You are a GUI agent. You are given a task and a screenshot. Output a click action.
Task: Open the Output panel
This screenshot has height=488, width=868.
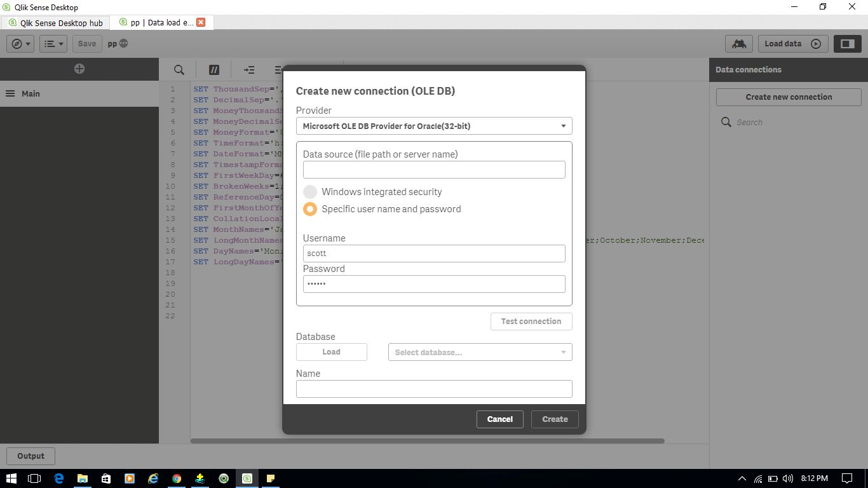point(31,456)
